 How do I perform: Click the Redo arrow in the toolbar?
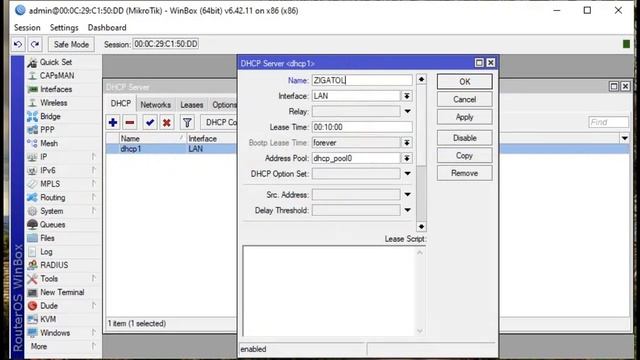pyautogui.click(x=35, y=44)
